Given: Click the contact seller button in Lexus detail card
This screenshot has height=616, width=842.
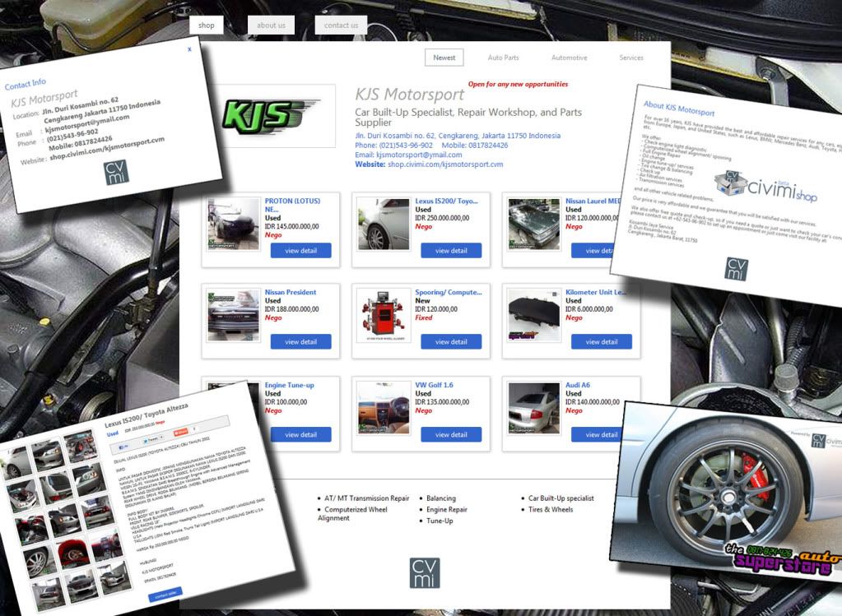Looking at the screenshot, I should coord(165,595).
